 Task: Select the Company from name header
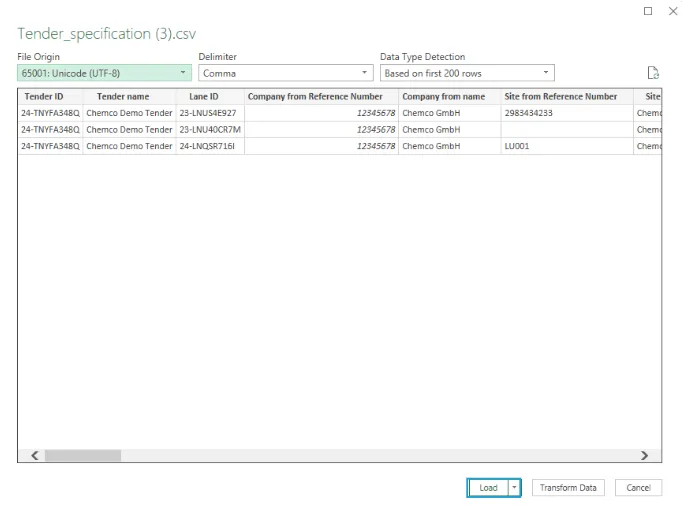(x=449, y=97)
